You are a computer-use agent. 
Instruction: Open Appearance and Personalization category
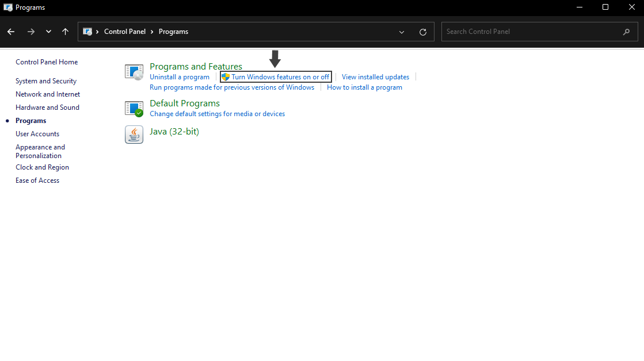coord(40,151)
